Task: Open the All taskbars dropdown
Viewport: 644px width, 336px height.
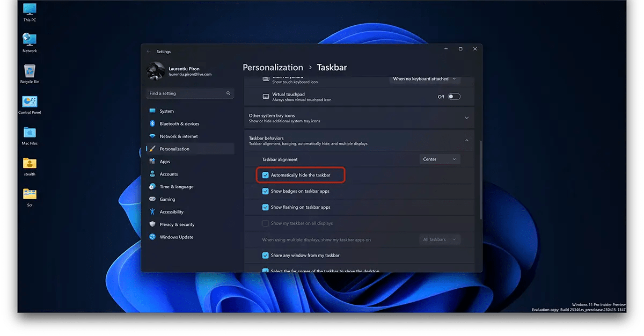Action: pyautogui.click(x=440, y=239)
